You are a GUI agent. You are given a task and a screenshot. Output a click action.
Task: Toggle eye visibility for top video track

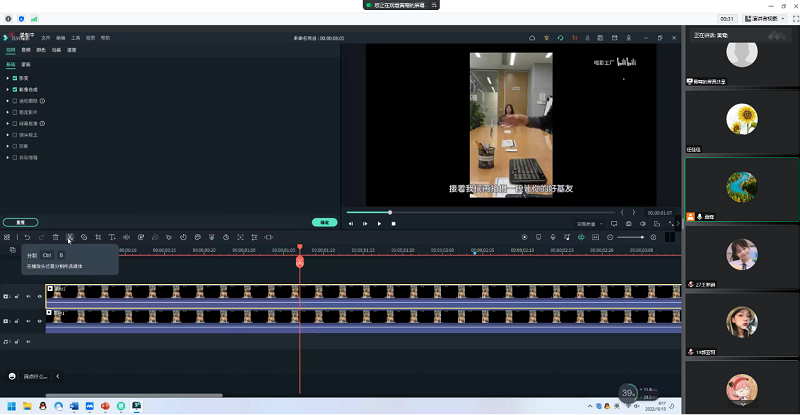click(x=41, y=296)
